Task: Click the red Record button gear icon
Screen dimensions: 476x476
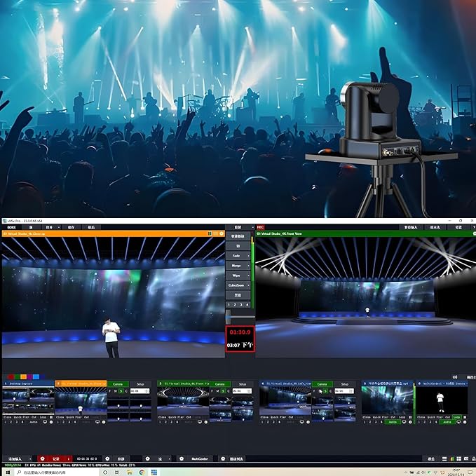Action: tap(42, 458)
